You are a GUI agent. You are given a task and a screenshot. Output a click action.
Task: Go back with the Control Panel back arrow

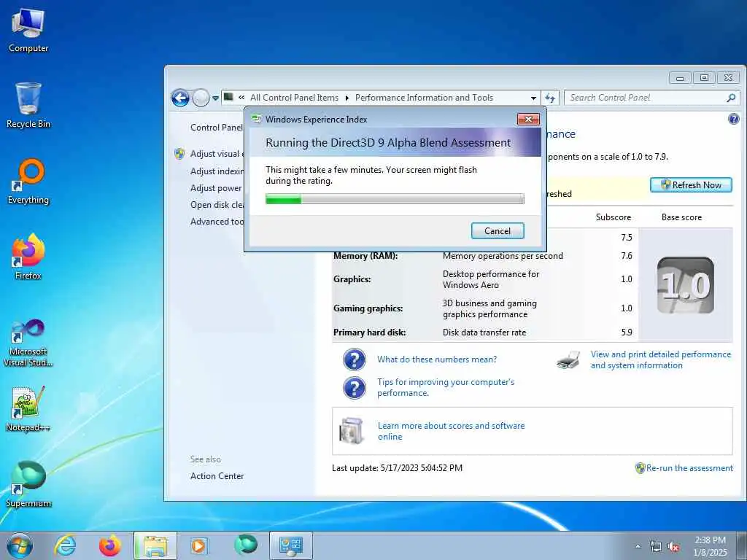pos(180,98)
